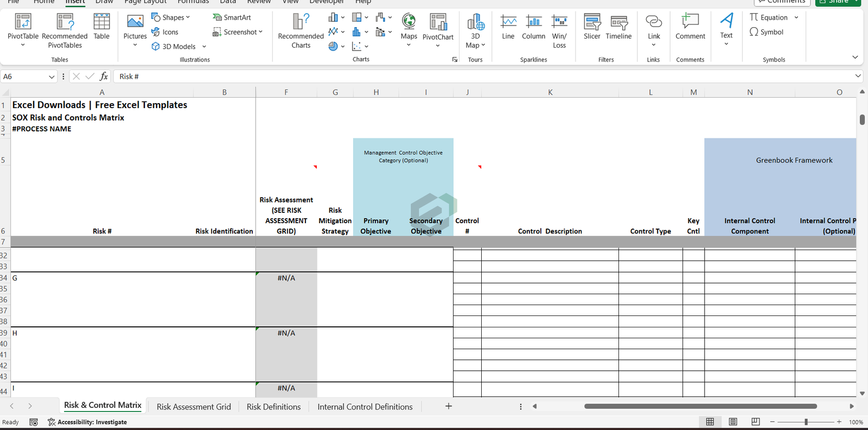Screen dimensions: 868x430
Task: Click the zoom slider handle
Action: coord(806,422)
